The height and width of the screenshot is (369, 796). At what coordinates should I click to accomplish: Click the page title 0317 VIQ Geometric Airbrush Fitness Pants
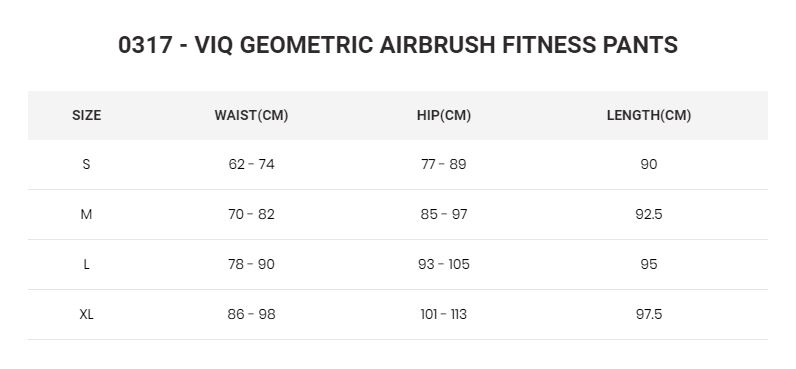tap(397, 45)
